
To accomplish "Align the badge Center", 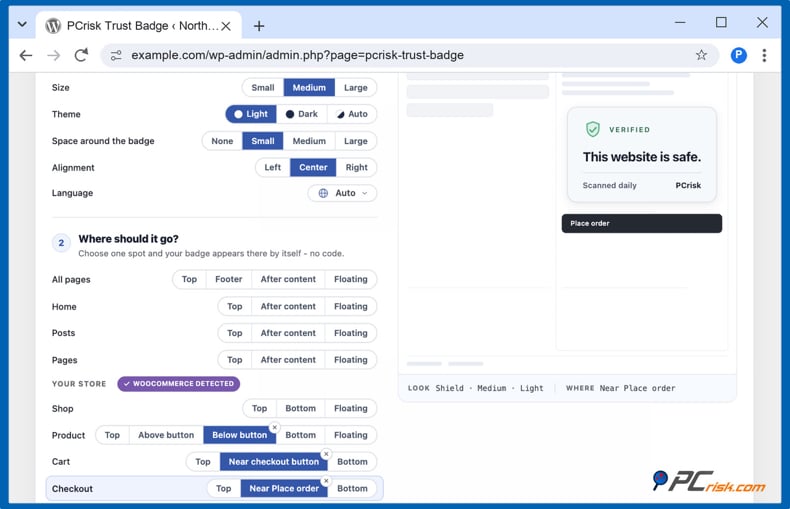I will pyautogui.click(x=313, y=167).
